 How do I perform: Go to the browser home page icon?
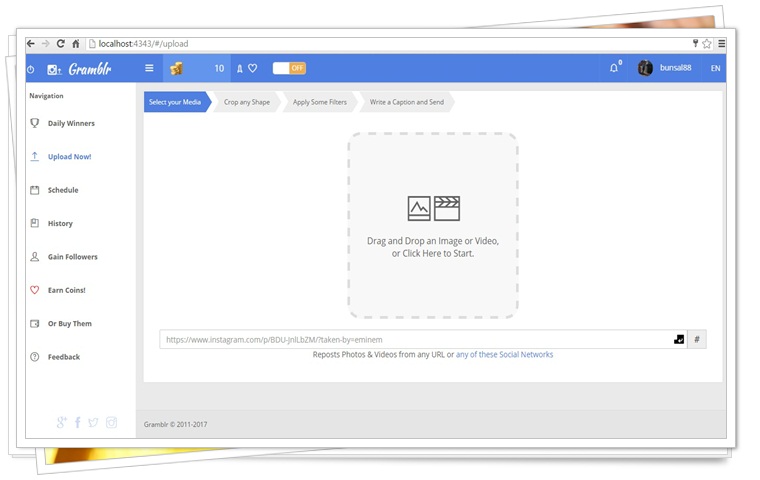(76, 44)
